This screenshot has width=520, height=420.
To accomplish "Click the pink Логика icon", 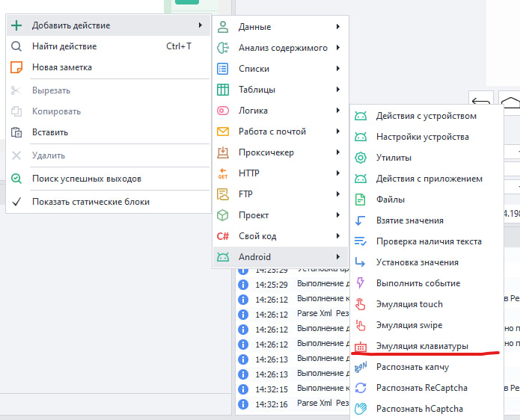I will coord(223,111).
